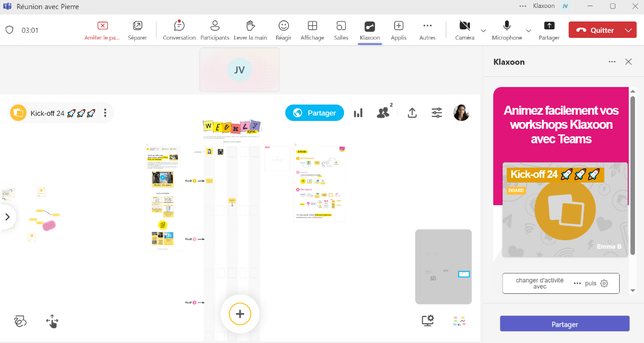Screen dimensions: 644x343
Task: Open the screen display settings icon
Action: tap(428, 321)
